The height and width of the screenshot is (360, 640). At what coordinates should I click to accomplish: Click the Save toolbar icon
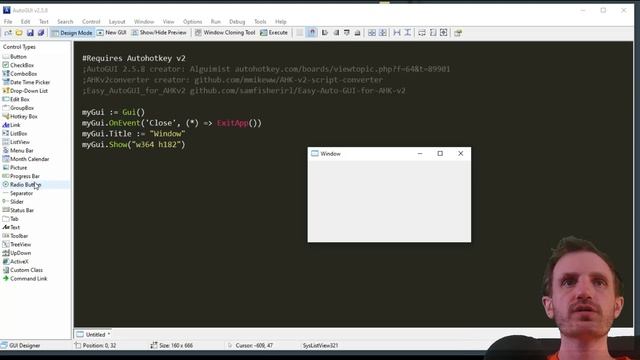point(30,33)
